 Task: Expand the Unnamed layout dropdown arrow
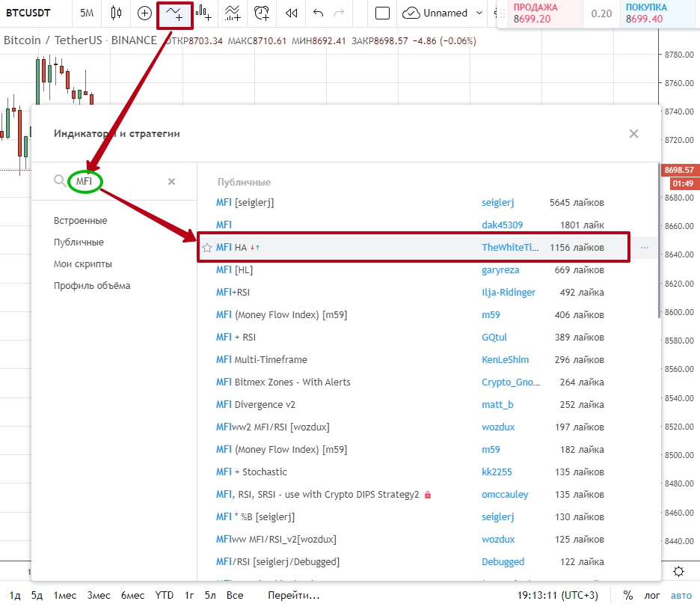478,13
